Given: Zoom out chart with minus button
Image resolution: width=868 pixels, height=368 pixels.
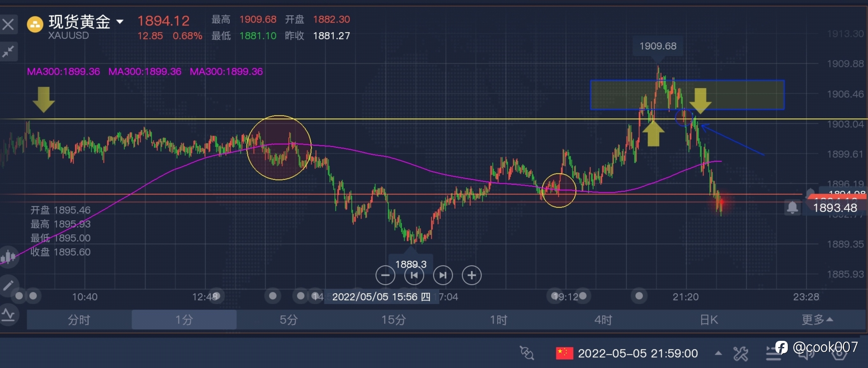Looking at the screenshot, I should point(385,275).
